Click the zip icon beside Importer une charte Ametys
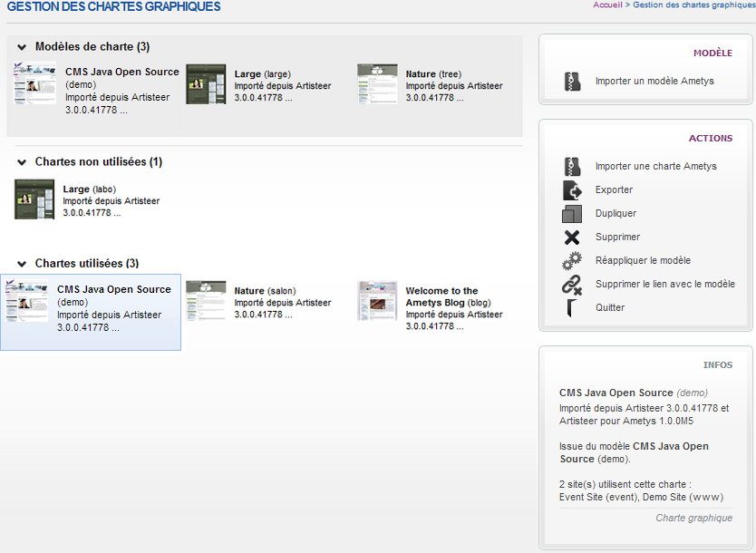756x553 pixels. point(572,166)
